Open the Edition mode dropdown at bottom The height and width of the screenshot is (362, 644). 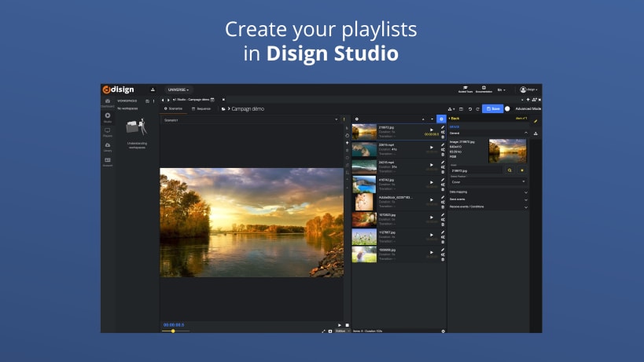point(343,331)
